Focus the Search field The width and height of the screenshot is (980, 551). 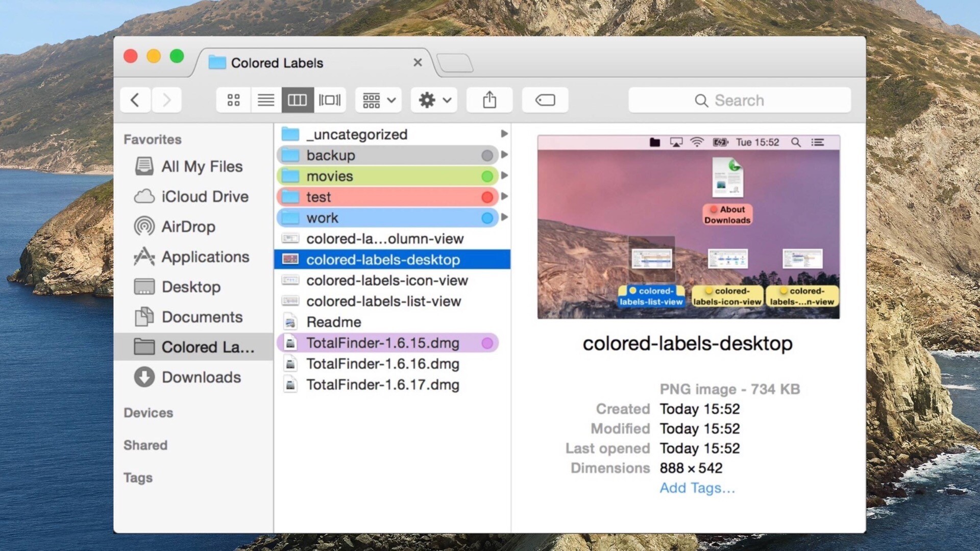[740, 100]
